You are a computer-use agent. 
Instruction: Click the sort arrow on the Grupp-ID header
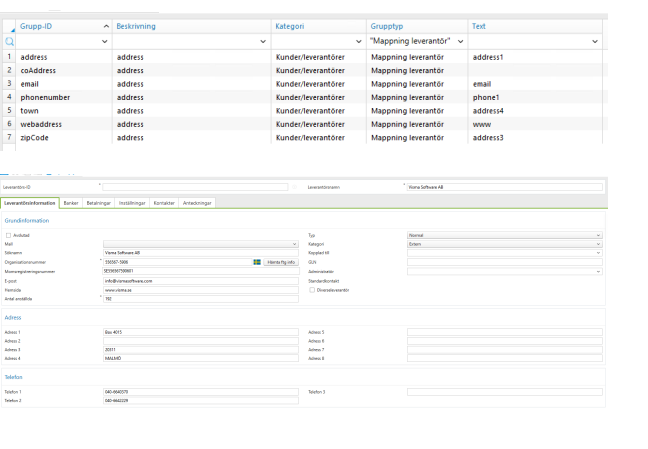[106, 24]
